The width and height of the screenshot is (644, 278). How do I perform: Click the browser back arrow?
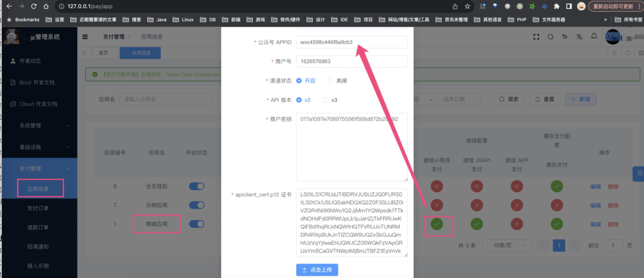click(9, 6)
